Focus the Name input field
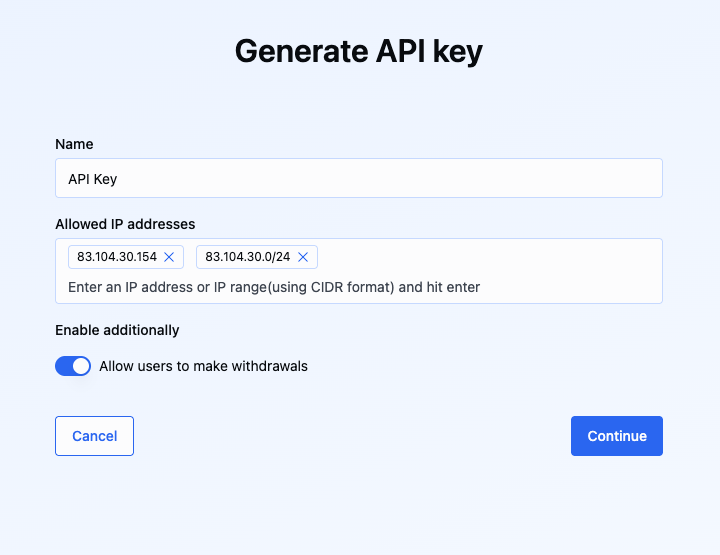This screenshot has width=720, height=555. [358, 178]
